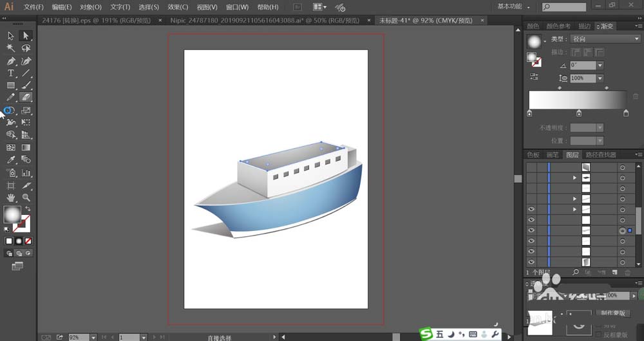Expand the second layer row's disclosure triangle

(x=574, y=178)
